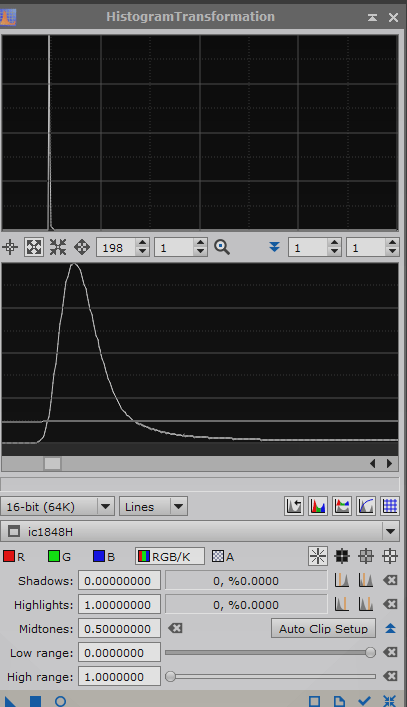The height and width of the screenshot is (707, 407).
Task: Shade the HistogramTransformation window title button
Action: (372, 17)
